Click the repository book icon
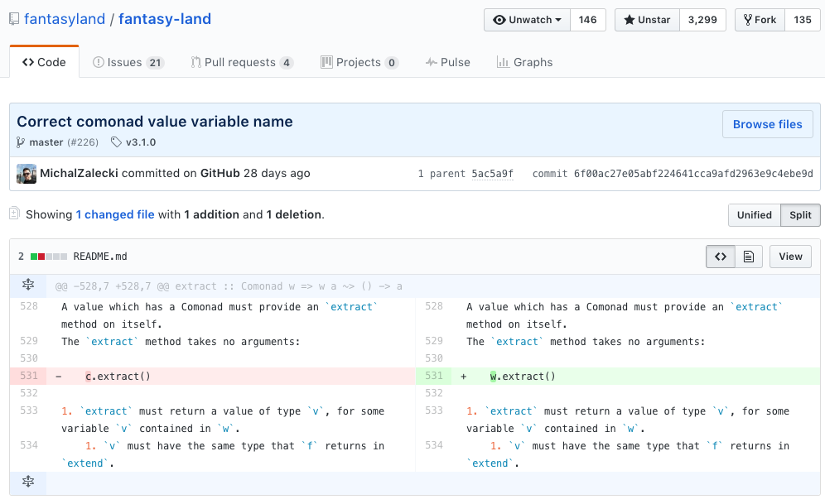The image size is (825, 504). click(14, 19)
